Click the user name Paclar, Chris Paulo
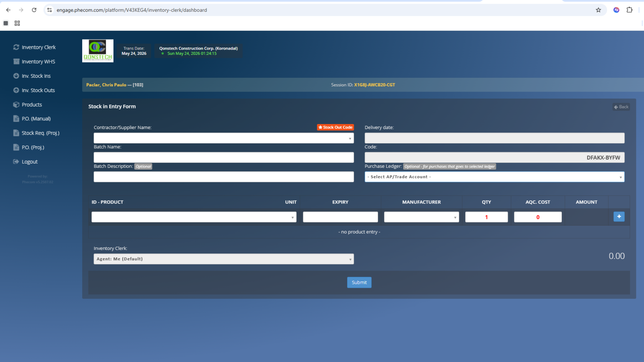 [x=106, y=85]
